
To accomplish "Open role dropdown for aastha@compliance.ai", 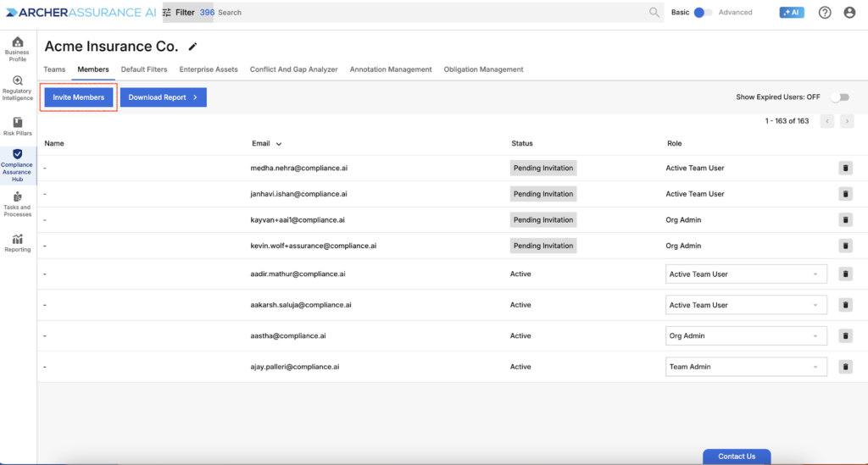I will point(746,336).
